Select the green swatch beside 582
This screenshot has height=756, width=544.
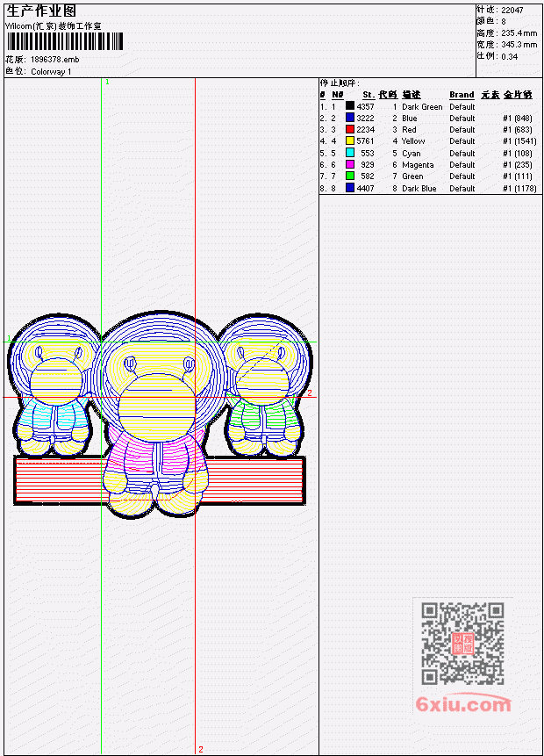click(350, 176)
